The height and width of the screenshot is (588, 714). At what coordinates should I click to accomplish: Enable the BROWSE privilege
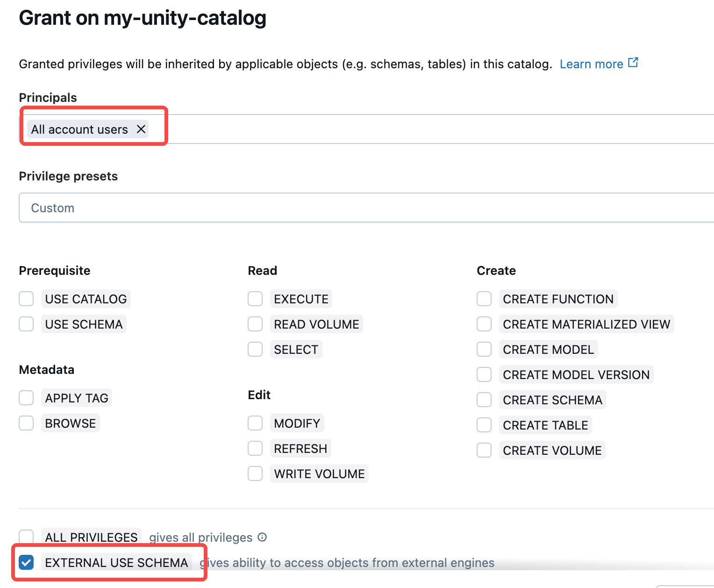pyautogui.click(x=26, y=423)
